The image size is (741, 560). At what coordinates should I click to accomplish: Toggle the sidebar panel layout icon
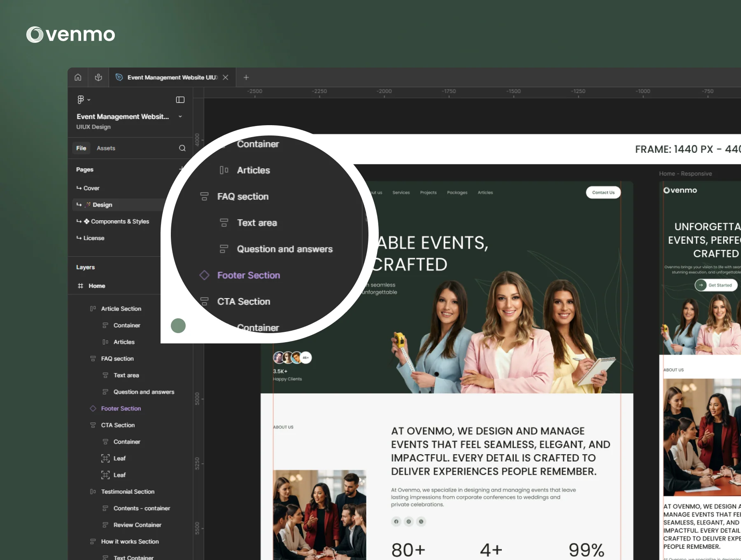point(180,100)
